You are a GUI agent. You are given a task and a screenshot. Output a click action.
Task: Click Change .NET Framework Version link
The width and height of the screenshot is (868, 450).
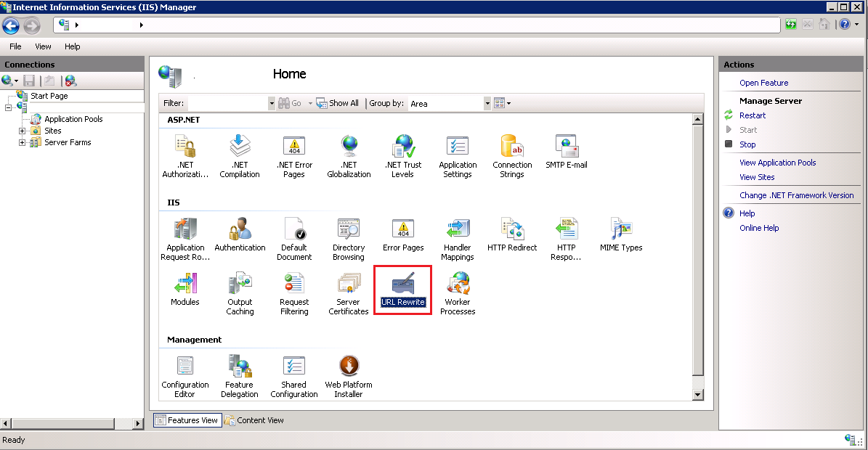[797, 195]
